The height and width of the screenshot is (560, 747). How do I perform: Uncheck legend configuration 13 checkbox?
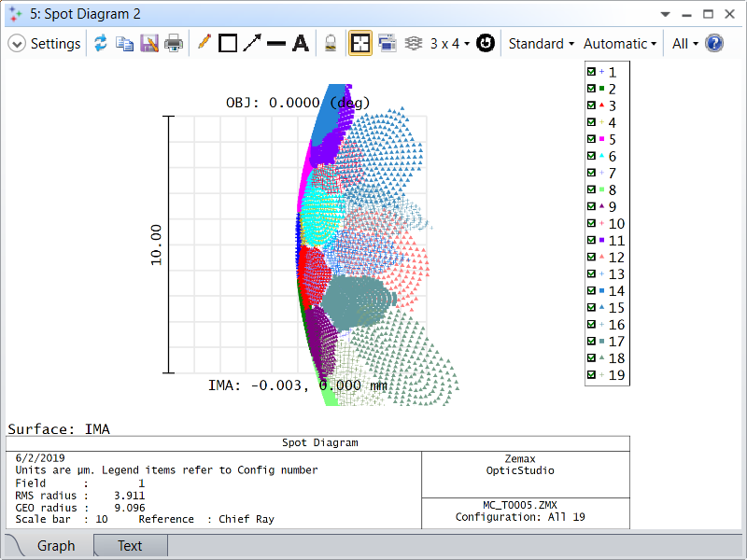(591, 273)
